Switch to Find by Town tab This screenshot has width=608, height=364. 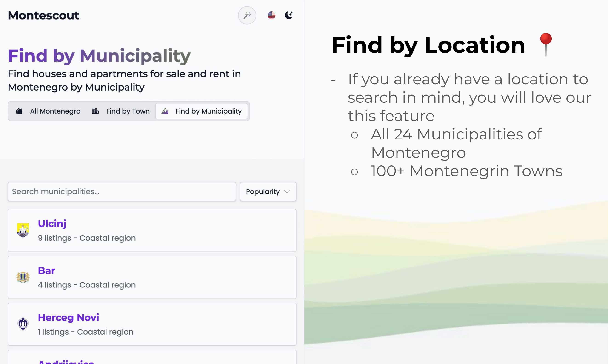tap(121, 111)
